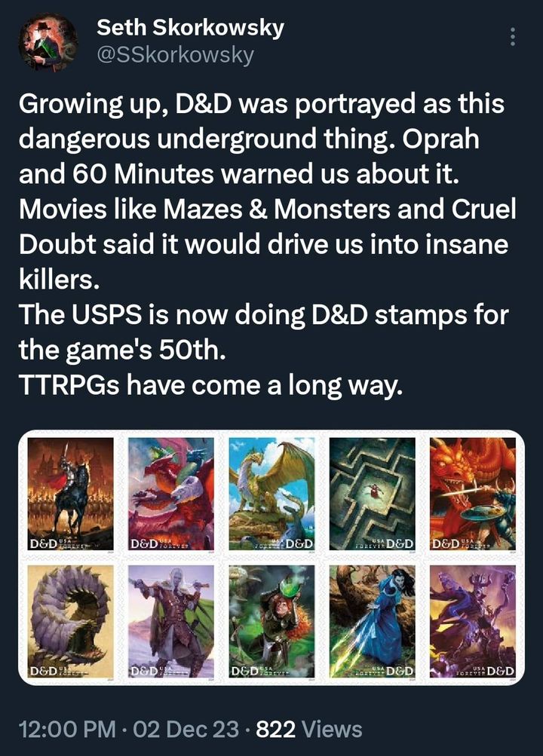Viewport: 543px width, 756px height.
Task: Open the @SSkorkowsky handle link
Action: tap(175, 56)
